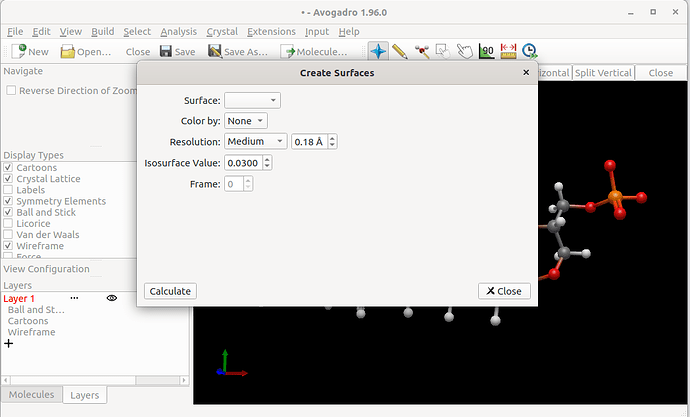Screen dimensions: 690x417
Task: Click the three-dots menu on Layer 1
Action: pos(74,298)
